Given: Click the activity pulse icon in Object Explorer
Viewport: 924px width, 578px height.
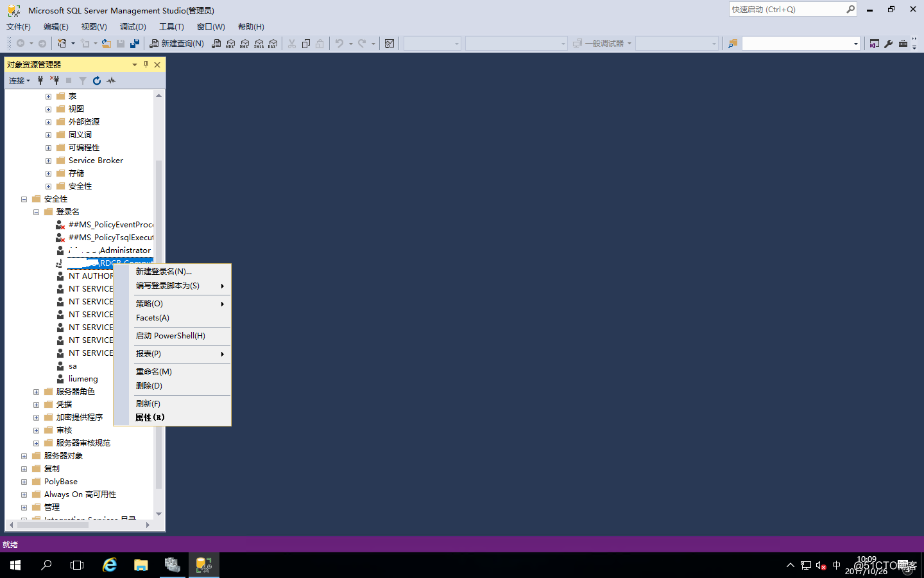Looking at the screenshot, I should point(111,80).
